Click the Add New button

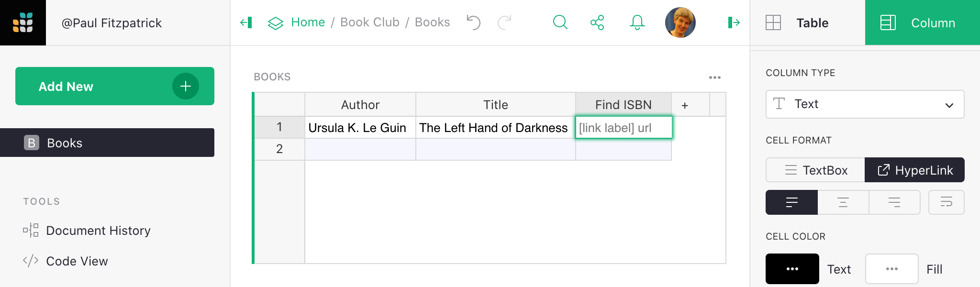pos(114,86)
